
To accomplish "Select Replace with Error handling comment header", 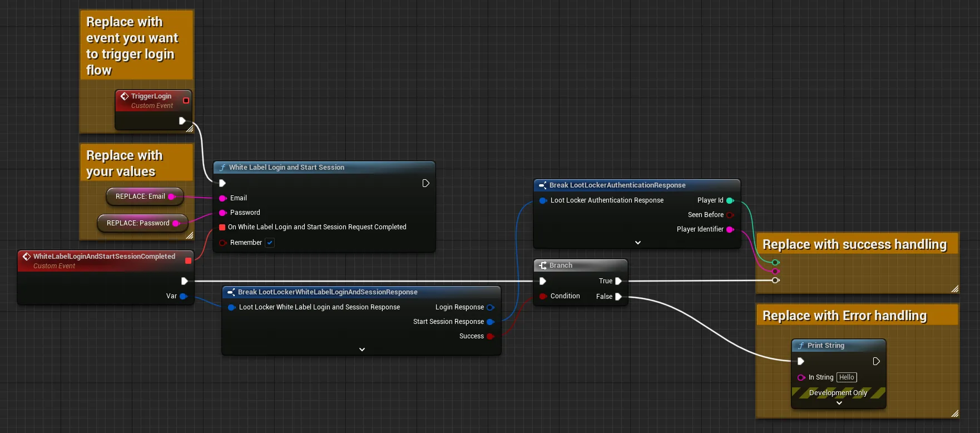I will [x=857, y=316].
